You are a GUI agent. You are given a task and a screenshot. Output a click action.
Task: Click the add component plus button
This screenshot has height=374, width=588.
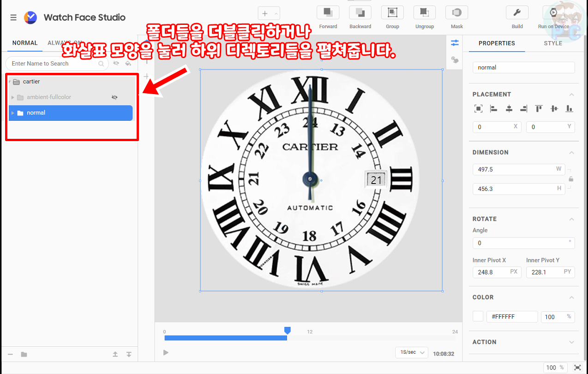tap(265, 14)
